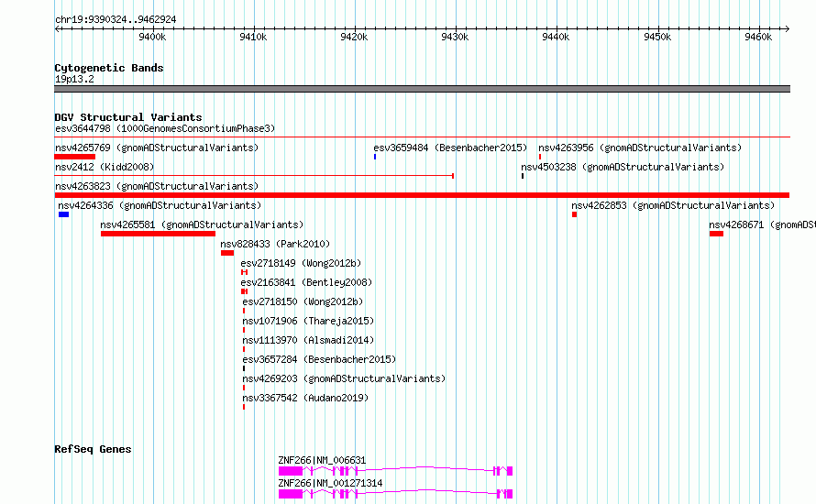Viewport: 816px width, 504px height.
Task: Open the esv3659484 Besenbacher2015 variant
Action: tap(450, 148)
